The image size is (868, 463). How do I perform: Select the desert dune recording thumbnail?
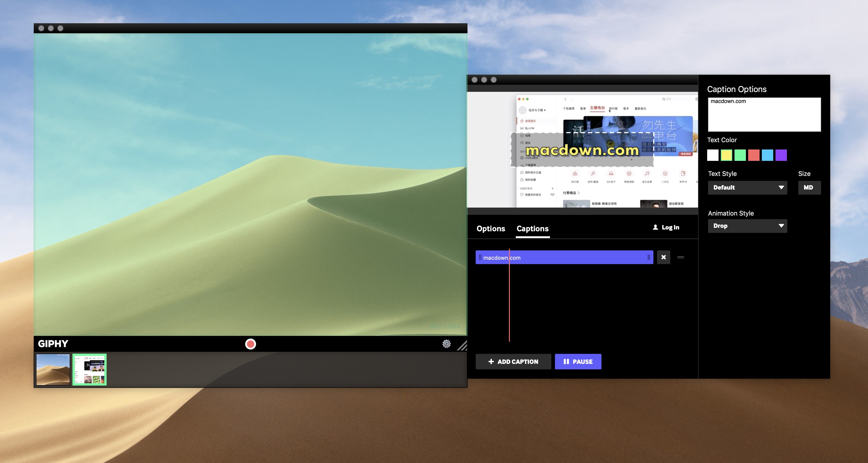(53, 369)
